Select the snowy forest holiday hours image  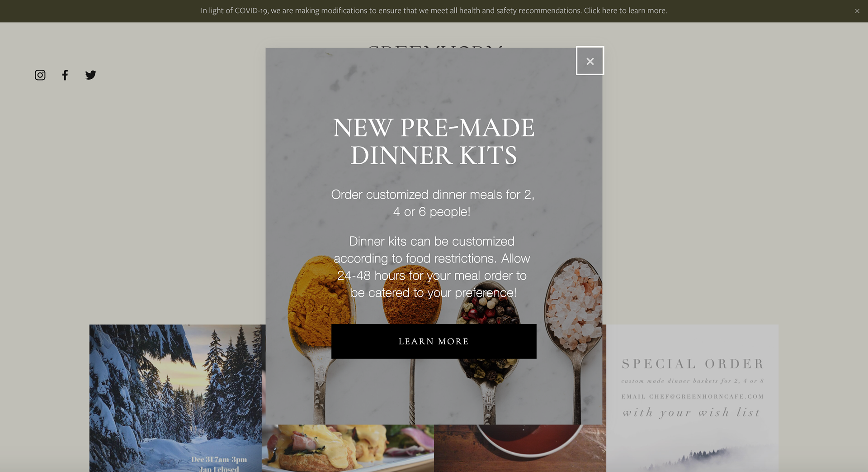(x=177, y=398)
